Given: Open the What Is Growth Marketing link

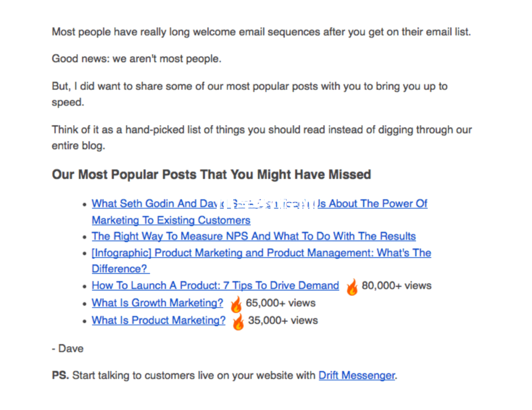Looking at the screenshot, I should [157, 303].
